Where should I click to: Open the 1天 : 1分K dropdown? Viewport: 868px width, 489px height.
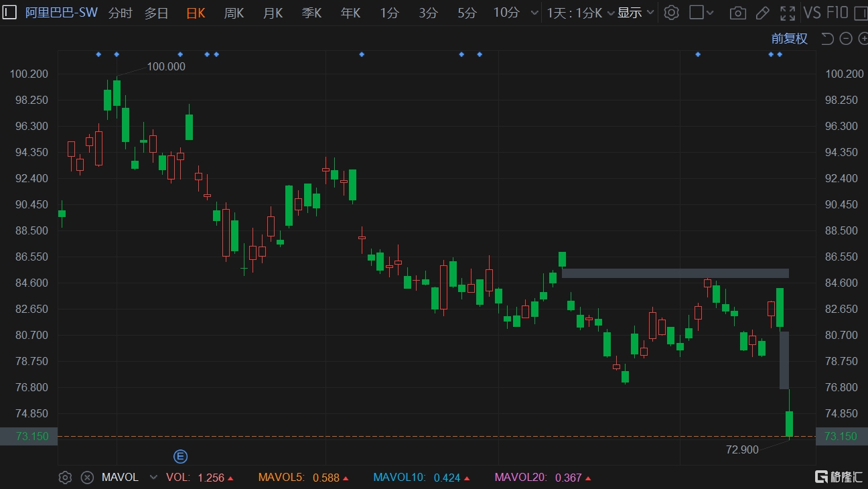tap(581, 13)
